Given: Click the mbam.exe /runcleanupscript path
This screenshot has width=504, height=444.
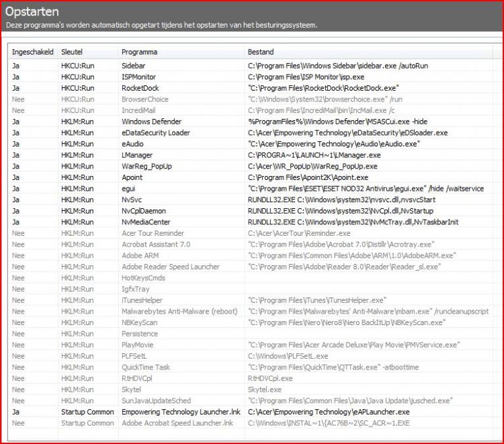Looking at the screenshot, I should point(368,311).
